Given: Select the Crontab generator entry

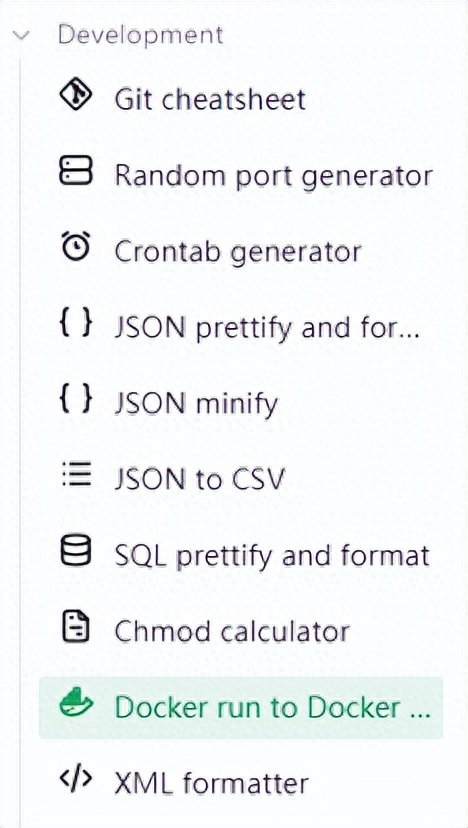Looking at the screenshot, I should point(241,251).
